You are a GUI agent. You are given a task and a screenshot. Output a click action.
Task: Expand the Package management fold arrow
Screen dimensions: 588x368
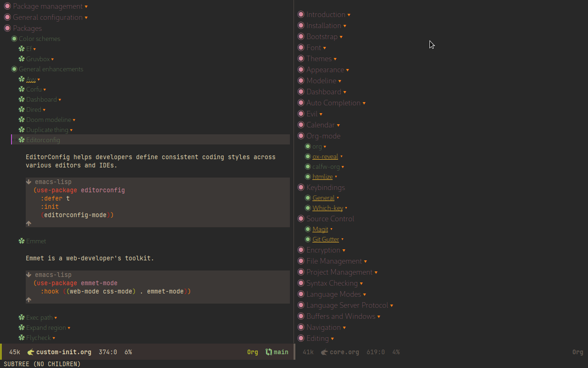point(86,7)
